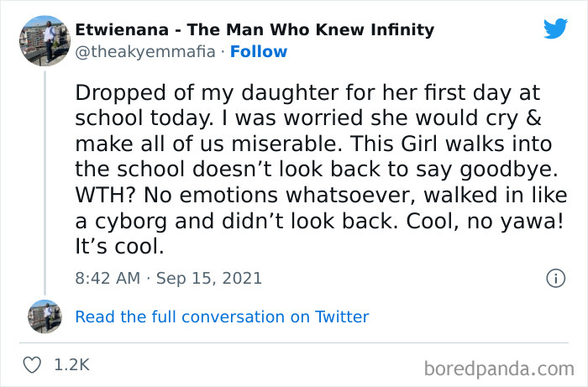Open the 8:42 AM Sep 15, 2021 timestamp
Viewport: 588px width, 387px height.
(x=168, y=278)
